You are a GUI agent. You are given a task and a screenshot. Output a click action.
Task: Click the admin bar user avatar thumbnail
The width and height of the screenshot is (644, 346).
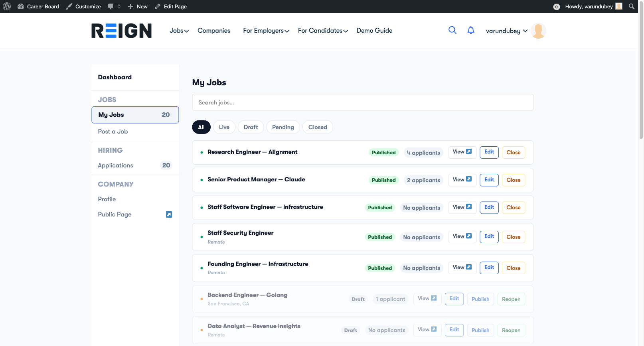click(619, 6)
